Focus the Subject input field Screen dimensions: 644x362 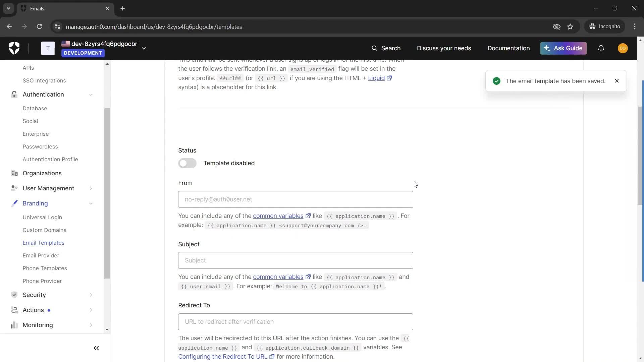(296, 260)
